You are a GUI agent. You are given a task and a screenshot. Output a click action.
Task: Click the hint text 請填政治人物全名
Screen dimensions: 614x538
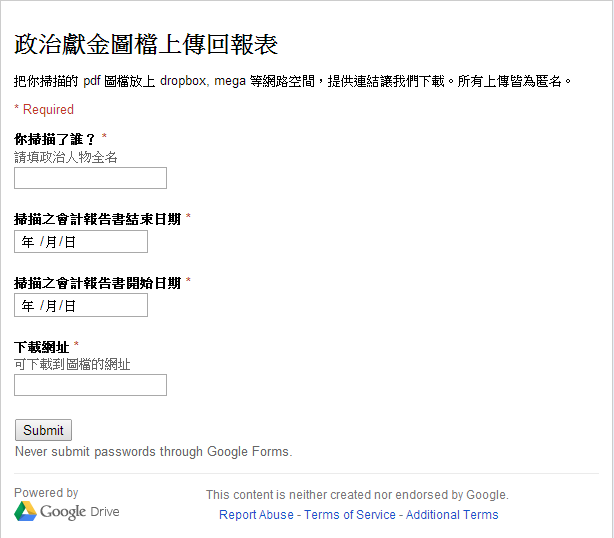66,157
